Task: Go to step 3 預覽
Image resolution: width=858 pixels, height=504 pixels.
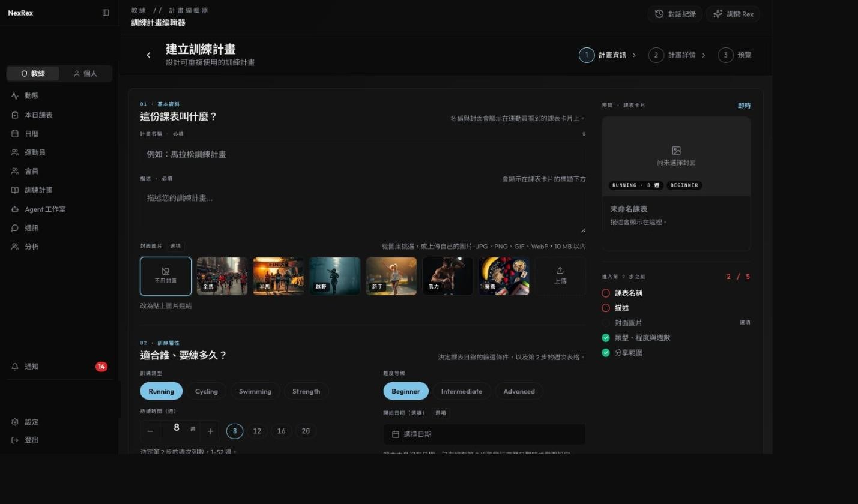Action: click(x=735, y=55)
